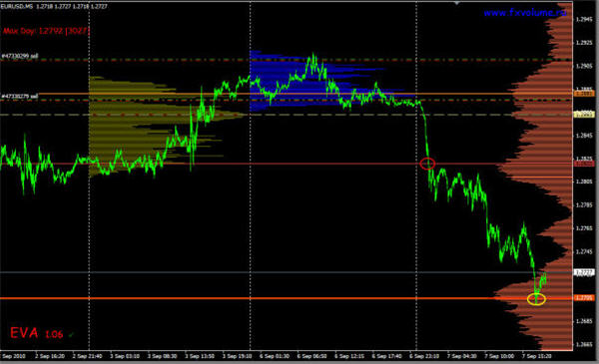Click the lower #47330279 sell order label
The height and width of the screenshot is (364, 599).
[20, 96]
